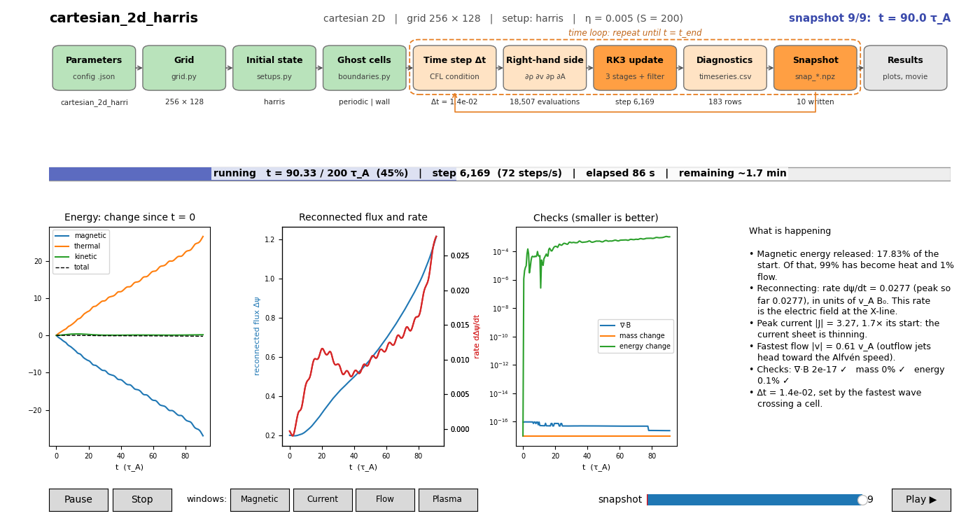This screenshot has width=980, height=532.
Task: Click the "periodic | wall" value
Action: pyautogui.click(x=365, y=102)
